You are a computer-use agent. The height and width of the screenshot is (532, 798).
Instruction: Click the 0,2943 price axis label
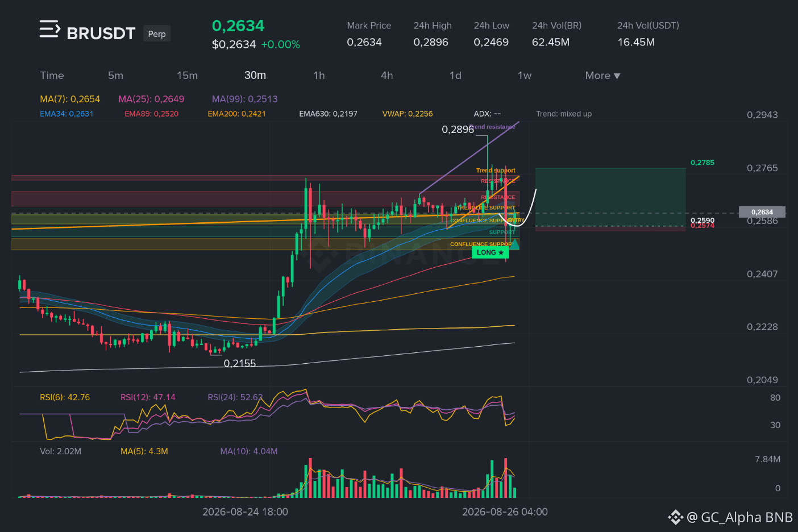[x=762, y=115]
